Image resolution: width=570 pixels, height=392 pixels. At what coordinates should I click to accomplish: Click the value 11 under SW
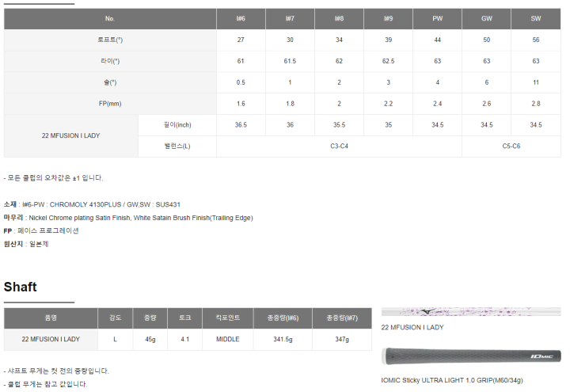pyautogui.click(x=536, y=82)
